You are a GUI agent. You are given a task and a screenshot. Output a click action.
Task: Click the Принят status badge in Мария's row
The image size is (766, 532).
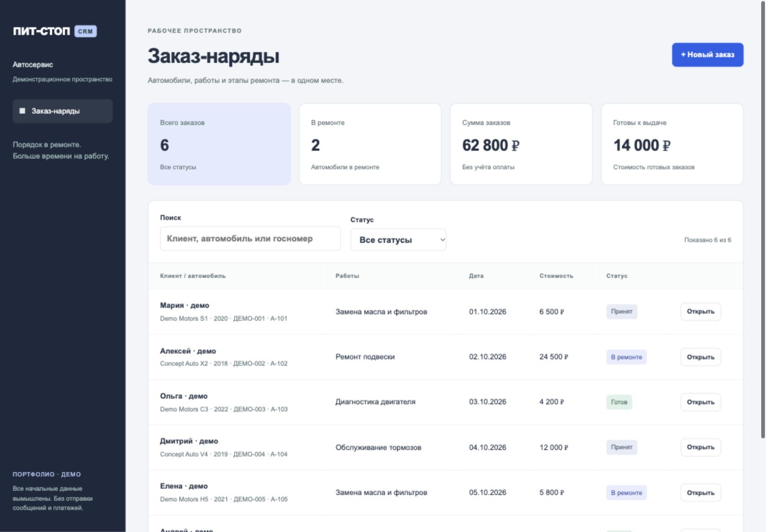[x=622, y=312]
